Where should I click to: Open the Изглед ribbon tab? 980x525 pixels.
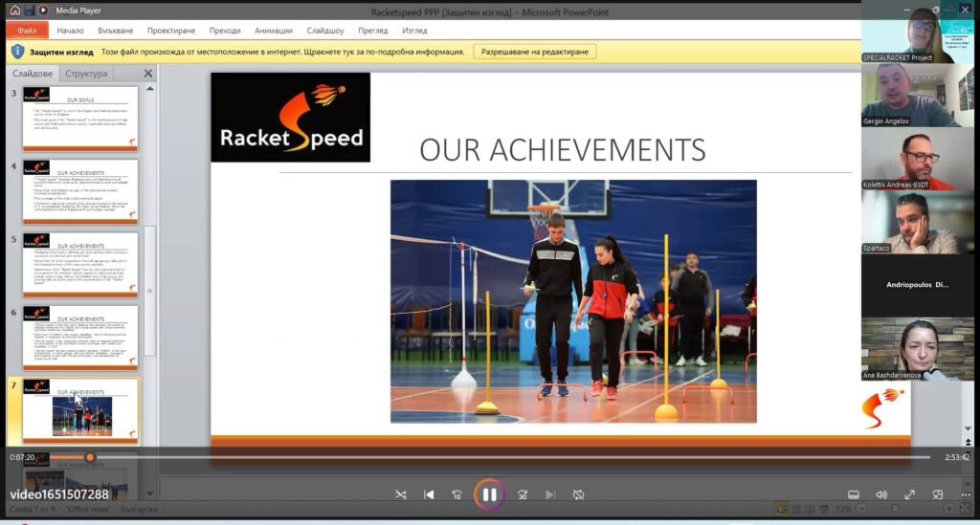click(x=414, y=30)
